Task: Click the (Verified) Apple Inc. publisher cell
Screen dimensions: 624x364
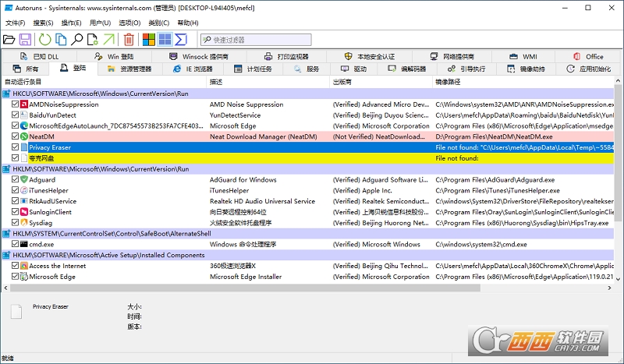Action: pos(362,190)
